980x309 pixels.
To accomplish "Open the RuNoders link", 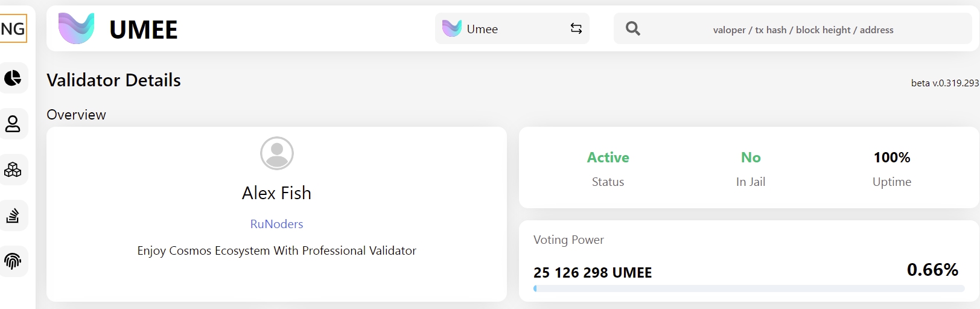I will click(276, 224).
